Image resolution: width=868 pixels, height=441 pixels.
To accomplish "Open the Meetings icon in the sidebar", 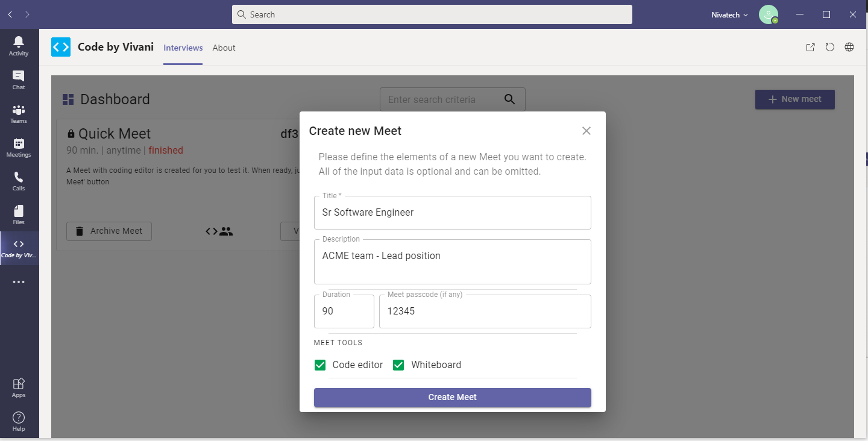I will [x=19, y=146].
